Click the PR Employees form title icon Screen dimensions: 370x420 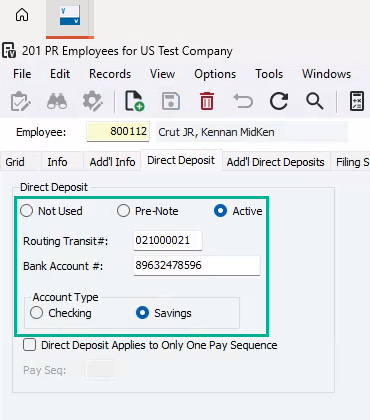point(9,51)
